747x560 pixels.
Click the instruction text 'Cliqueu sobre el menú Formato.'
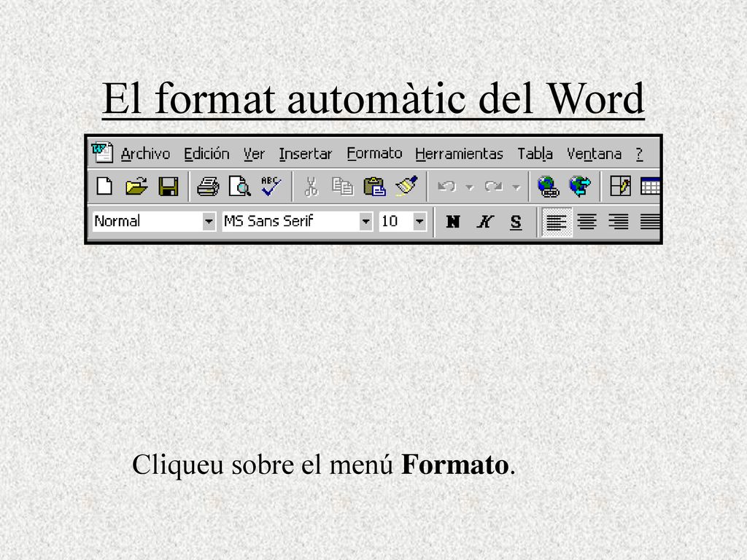tap(323, 464)
